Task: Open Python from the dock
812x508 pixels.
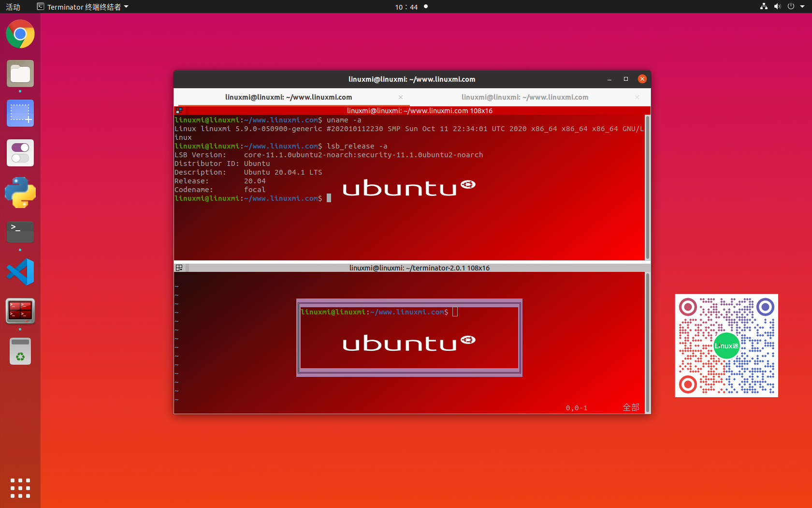Action: coord(20,193)
